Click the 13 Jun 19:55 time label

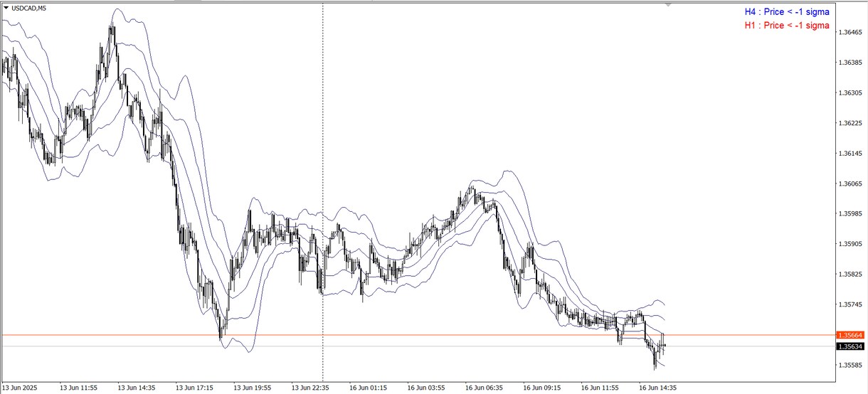[253, 388]
